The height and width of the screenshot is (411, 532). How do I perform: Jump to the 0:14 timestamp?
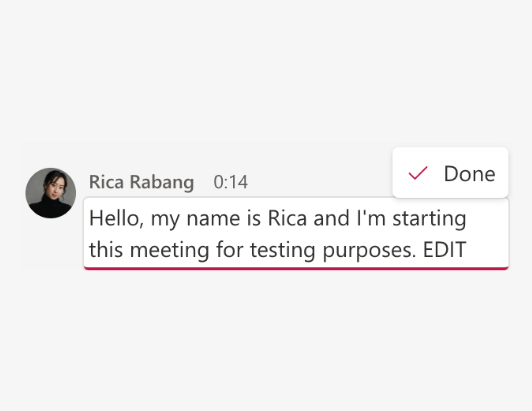tap(230, 182)
